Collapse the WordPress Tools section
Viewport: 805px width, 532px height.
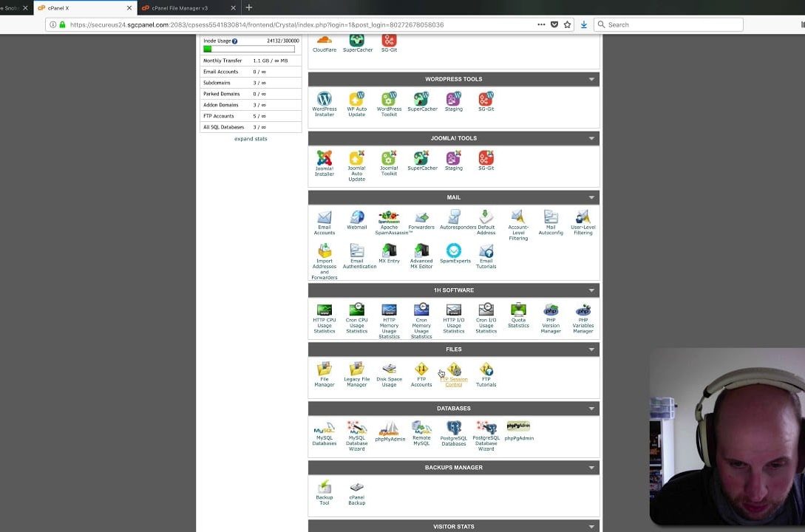tap(591, 80)
